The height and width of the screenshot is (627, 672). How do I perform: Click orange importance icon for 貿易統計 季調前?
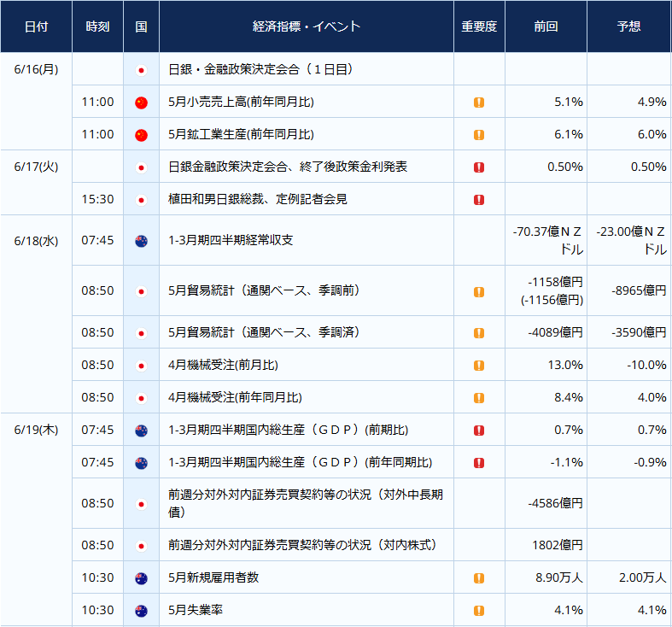pos(479,292)
